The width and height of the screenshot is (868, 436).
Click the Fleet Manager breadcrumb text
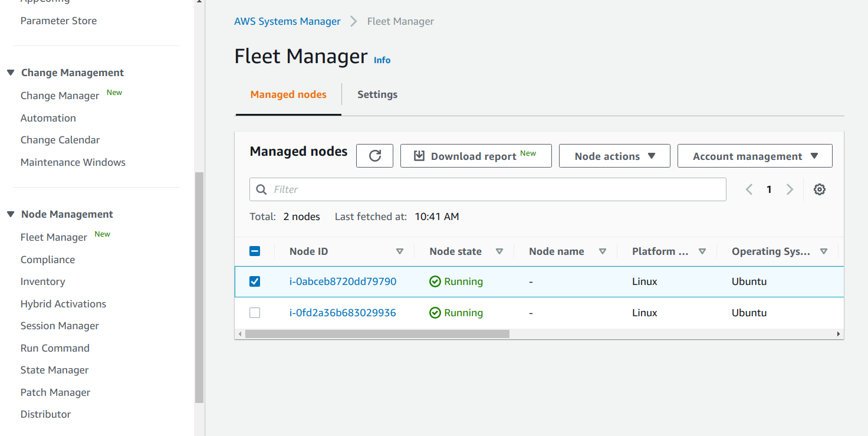(x=400, y=21)
